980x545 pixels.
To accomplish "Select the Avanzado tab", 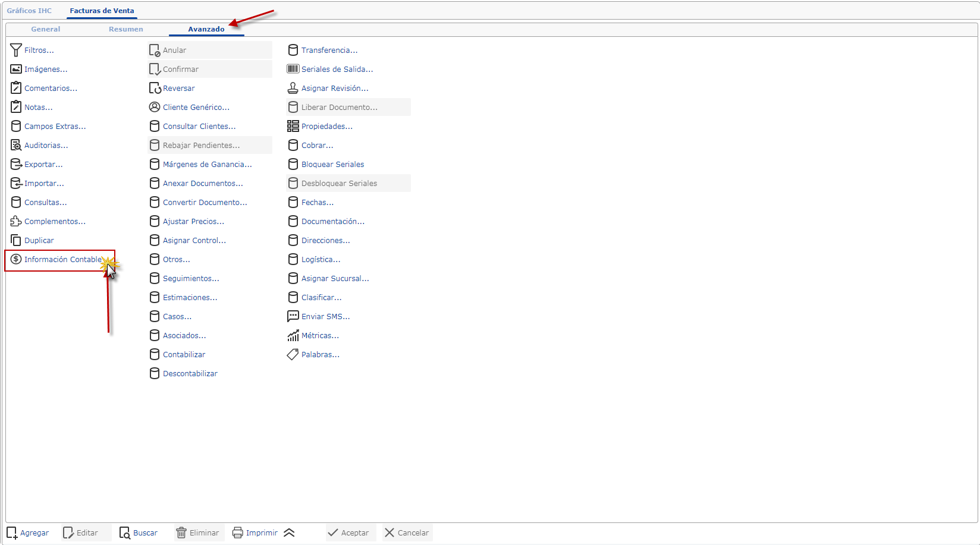I will click(x=206, y=29).
